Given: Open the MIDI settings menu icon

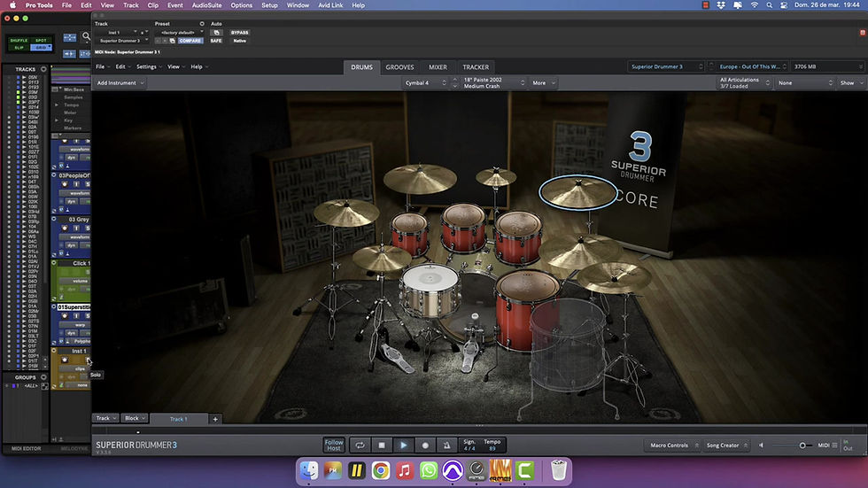Looking at the screenshot, I should [x=834, y=445].
